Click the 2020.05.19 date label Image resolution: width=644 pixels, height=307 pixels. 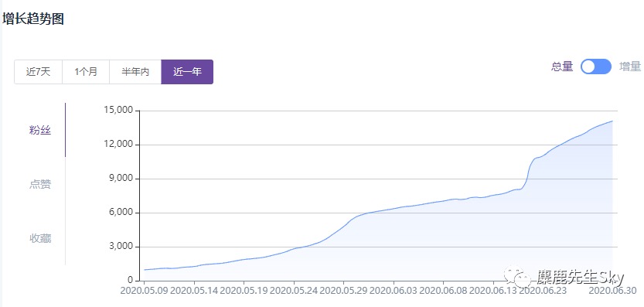point(244,291)
